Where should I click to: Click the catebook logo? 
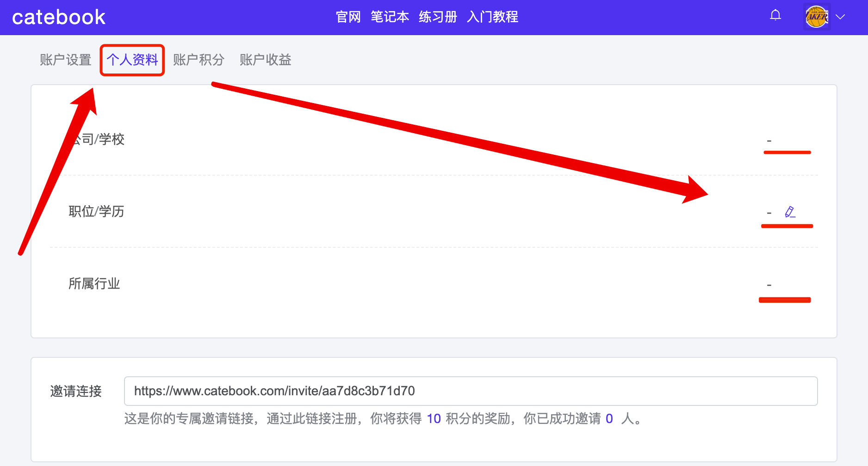click(59, 18)
